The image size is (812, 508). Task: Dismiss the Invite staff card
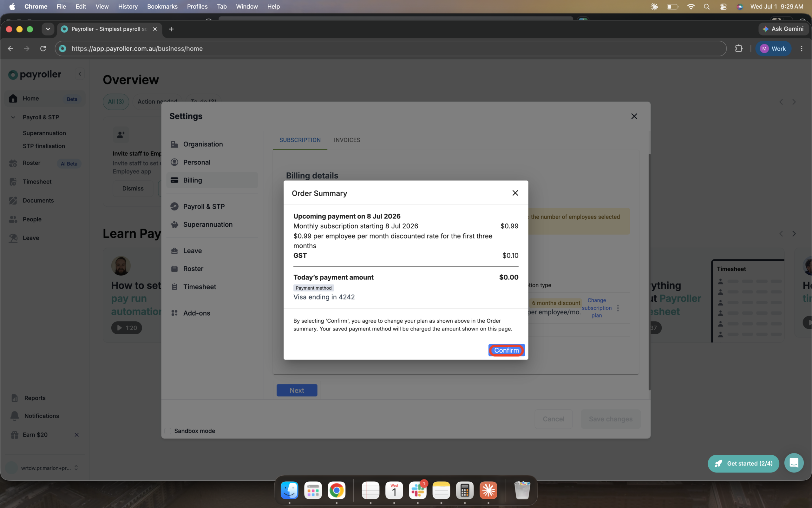tap(133, 189)
